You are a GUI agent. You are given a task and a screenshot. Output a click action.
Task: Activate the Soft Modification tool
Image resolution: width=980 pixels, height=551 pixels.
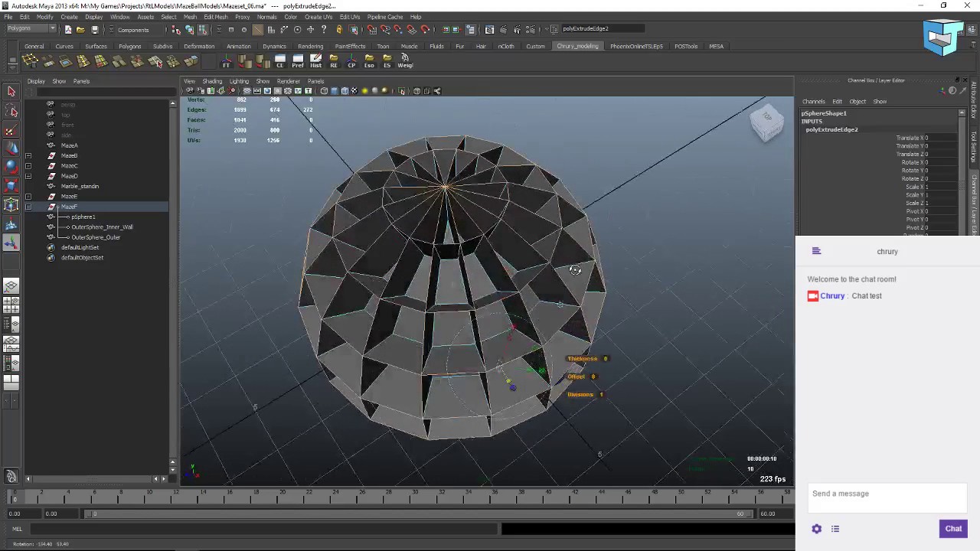(x=11, y=224)
